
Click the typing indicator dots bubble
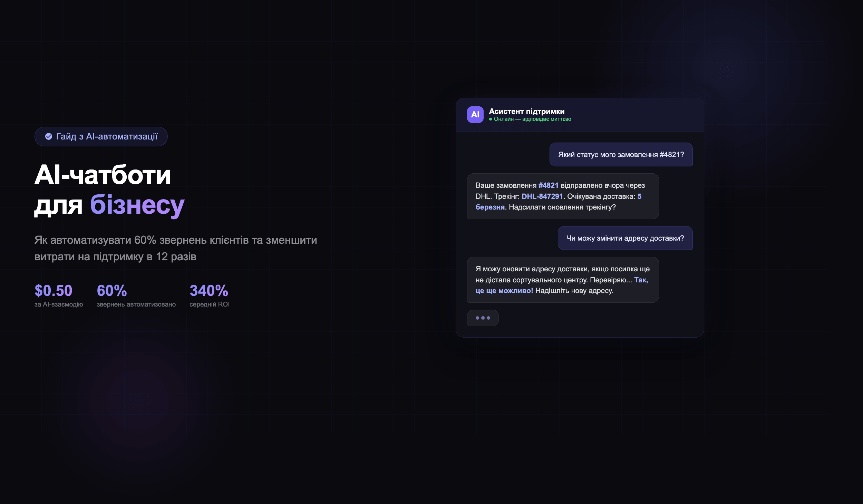pyautogui.click(x=483, y=318)
